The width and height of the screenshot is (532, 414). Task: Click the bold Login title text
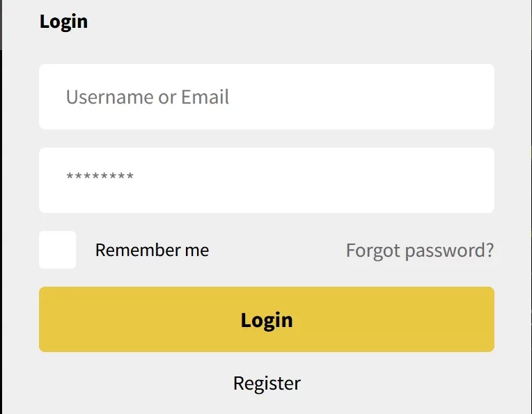click(x=63, y=21)
